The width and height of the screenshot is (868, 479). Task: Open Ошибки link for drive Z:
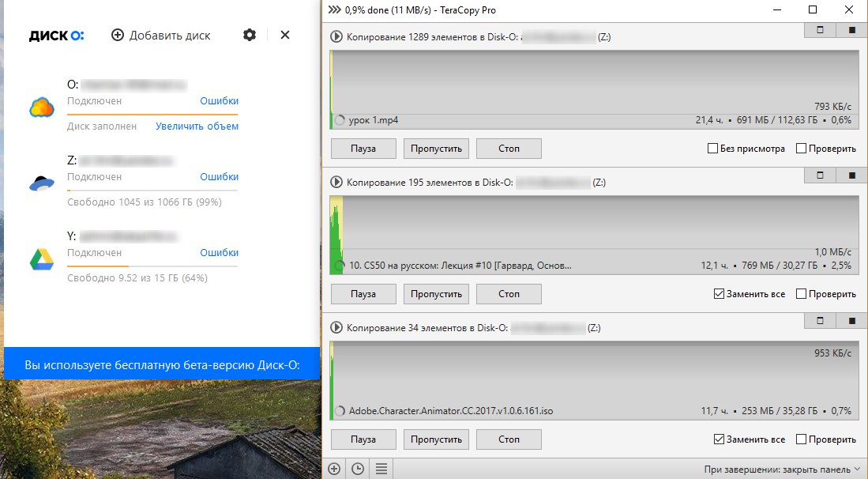220,176
